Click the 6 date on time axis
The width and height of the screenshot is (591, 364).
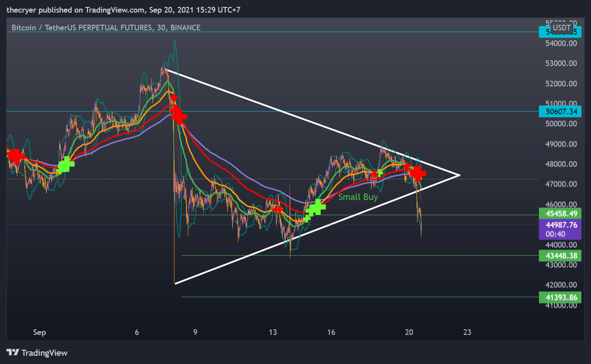click(137, 333)
